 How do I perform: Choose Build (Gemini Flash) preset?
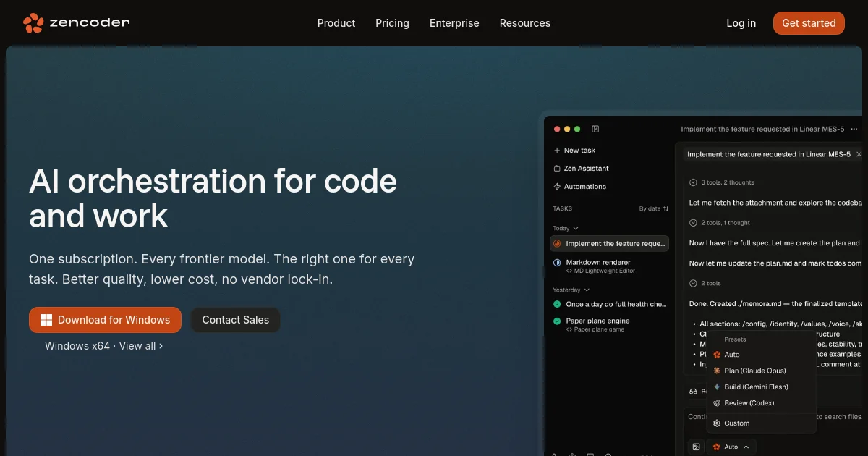[x=761, y=387]
